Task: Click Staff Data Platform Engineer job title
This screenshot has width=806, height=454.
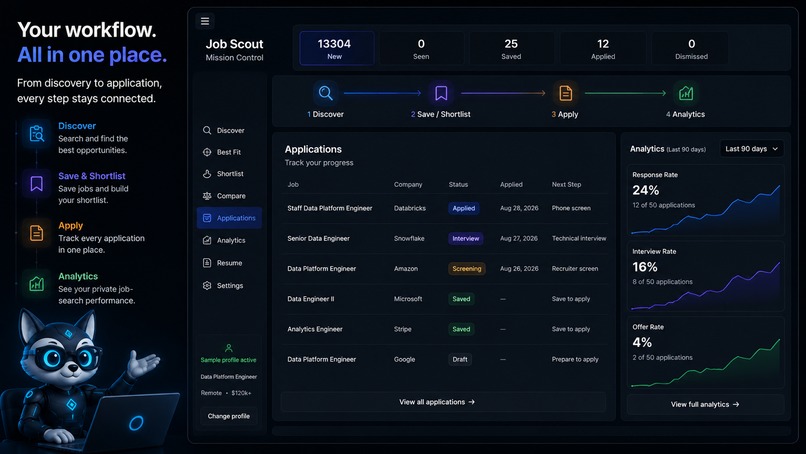Action: click(x=329, y=208)
